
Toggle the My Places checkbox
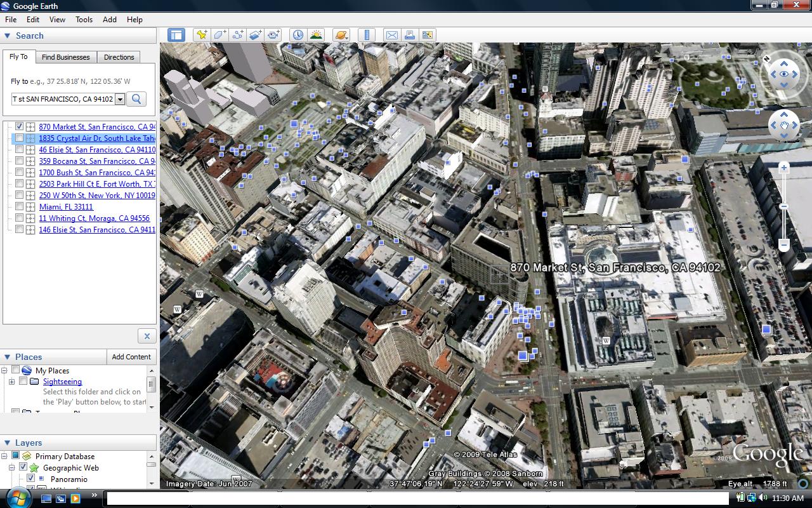(15, 370)
